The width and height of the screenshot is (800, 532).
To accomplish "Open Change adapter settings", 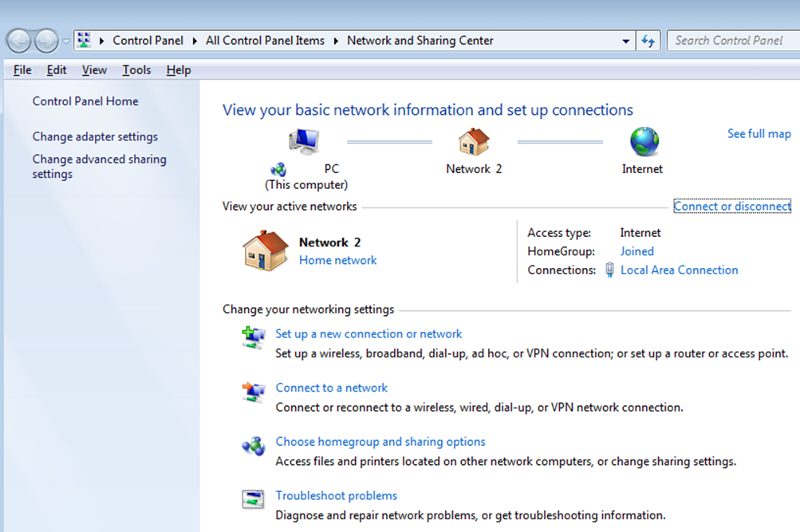I will (x=95, y=137).
